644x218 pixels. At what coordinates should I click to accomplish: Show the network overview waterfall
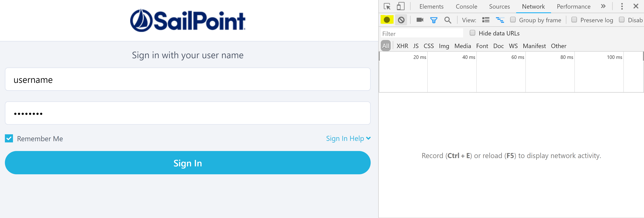(500, 20)
